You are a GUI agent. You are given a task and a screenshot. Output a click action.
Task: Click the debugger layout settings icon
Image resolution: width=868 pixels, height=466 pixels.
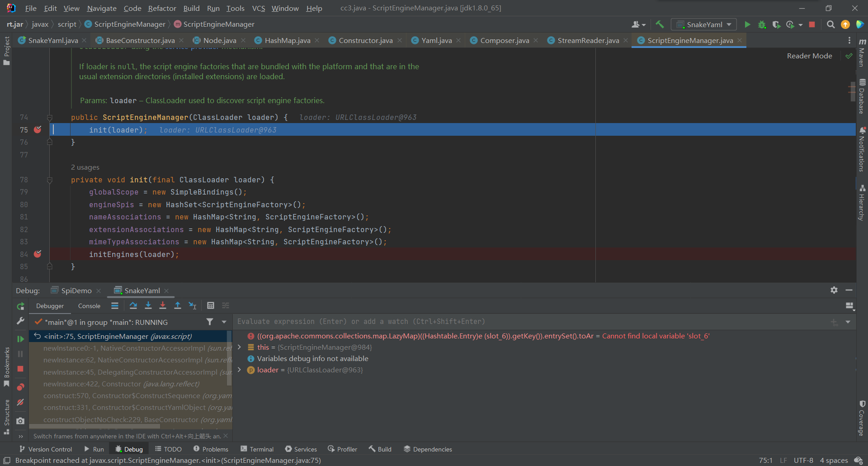click(x=850, y=306)
